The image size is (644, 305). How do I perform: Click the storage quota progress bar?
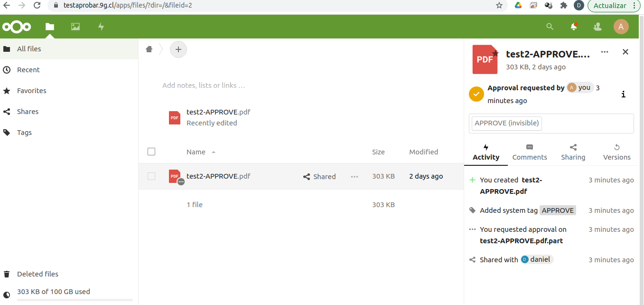tap(75, 299)
